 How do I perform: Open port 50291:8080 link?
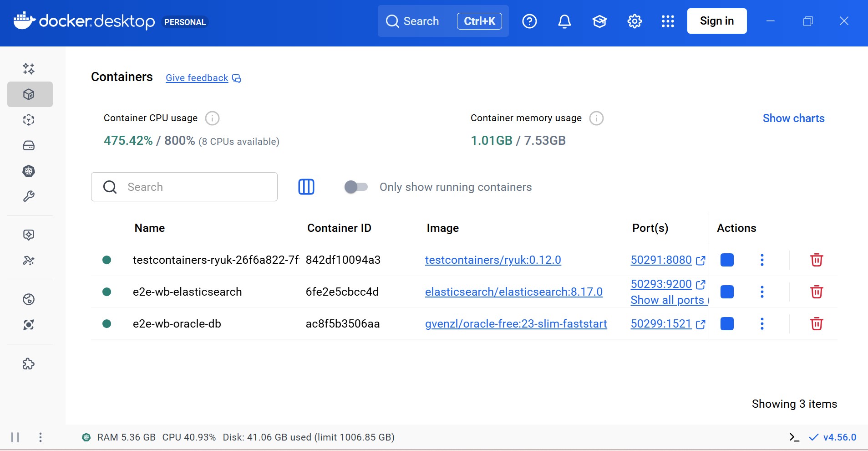(668, 260)
